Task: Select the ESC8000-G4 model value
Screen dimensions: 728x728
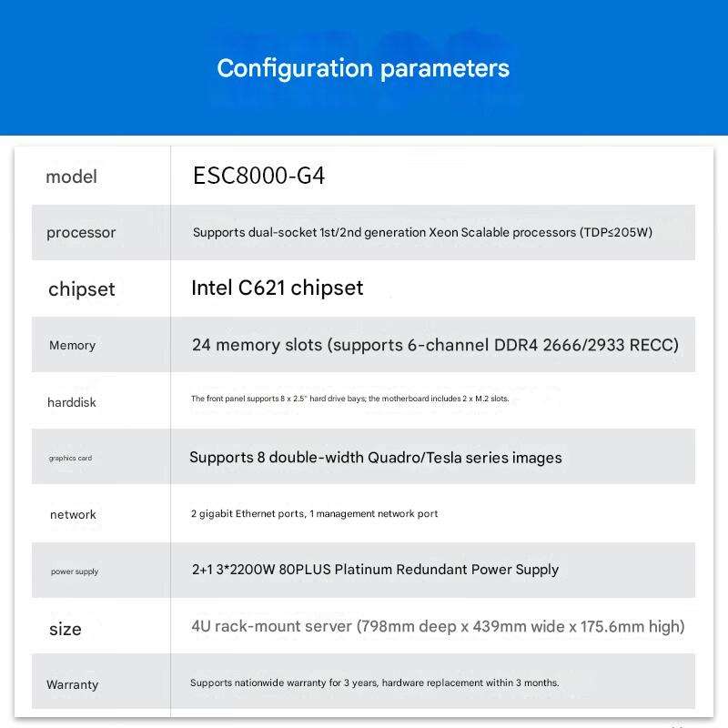Action: click(258, 176)
